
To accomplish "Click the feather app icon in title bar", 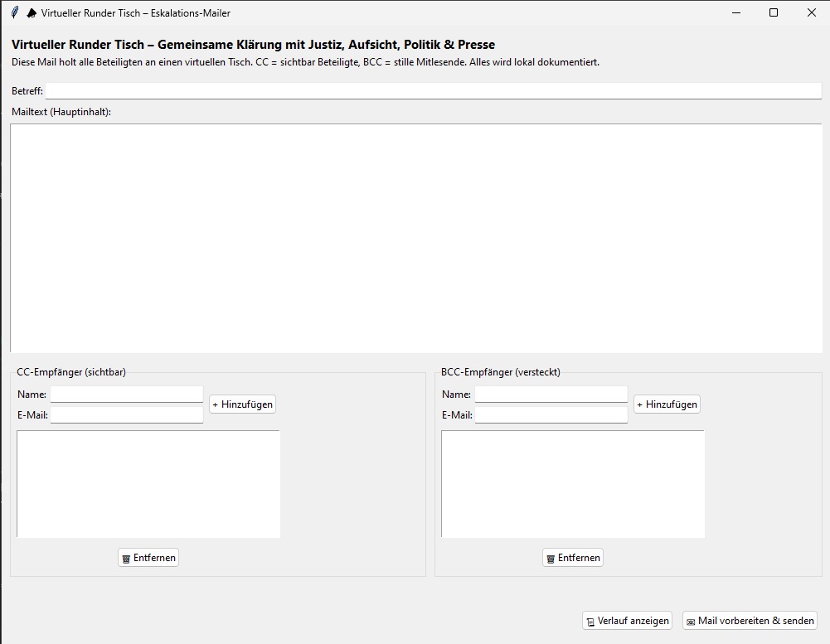I will pos(14,12).
